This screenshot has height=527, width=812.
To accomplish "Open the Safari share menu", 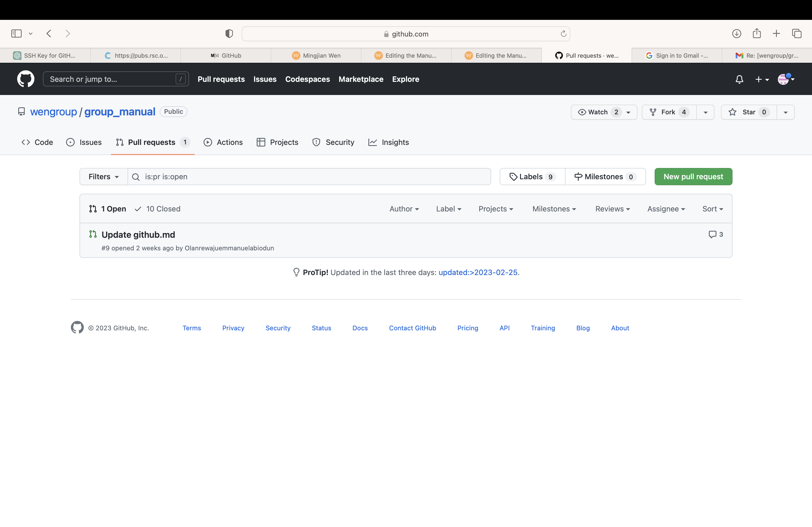I will tap(757, 33).
